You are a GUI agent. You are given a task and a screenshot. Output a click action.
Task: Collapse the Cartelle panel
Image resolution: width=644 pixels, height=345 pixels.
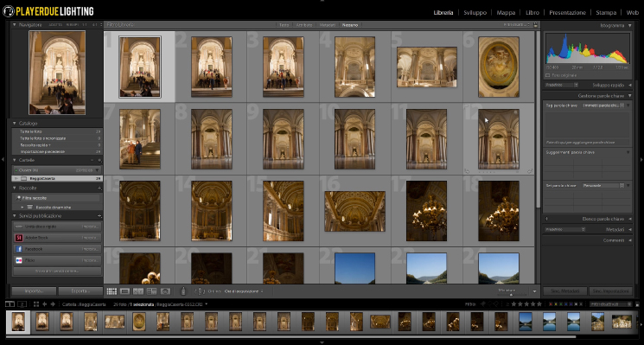tap(15, 160)
